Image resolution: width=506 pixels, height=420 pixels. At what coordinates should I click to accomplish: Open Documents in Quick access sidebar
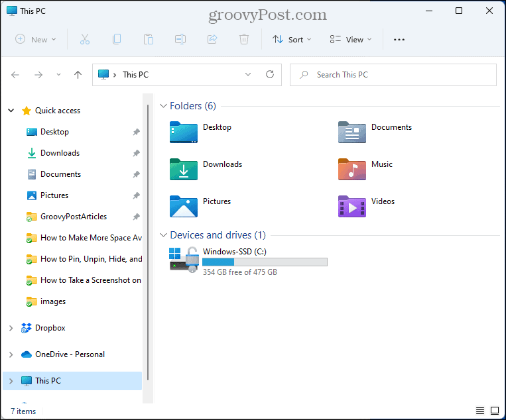(60, 174)
